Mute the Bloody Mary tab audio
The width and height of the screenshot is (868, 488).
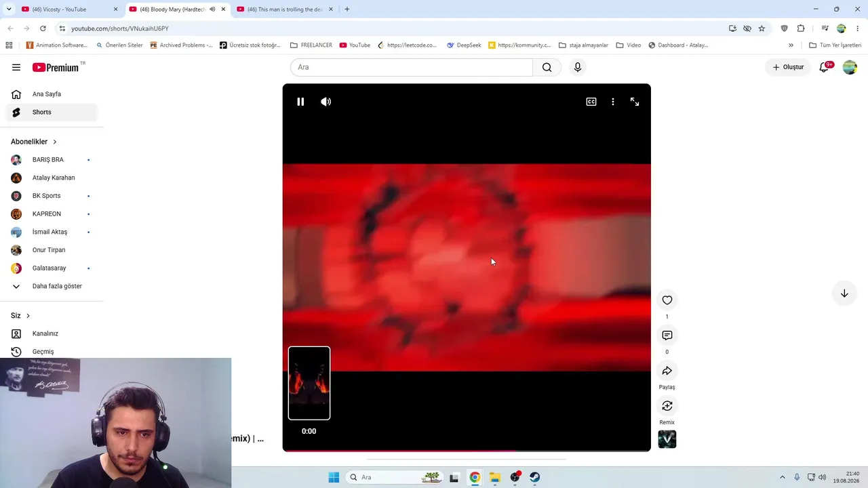point(212,9)
